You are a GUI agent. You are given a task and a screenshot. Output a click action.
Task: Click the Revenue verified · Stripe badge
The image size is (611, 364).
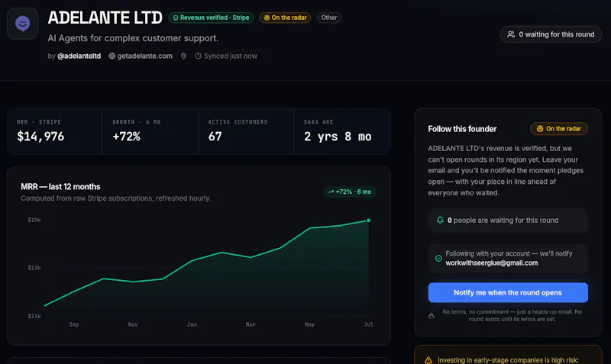click(x=211, y=18)
